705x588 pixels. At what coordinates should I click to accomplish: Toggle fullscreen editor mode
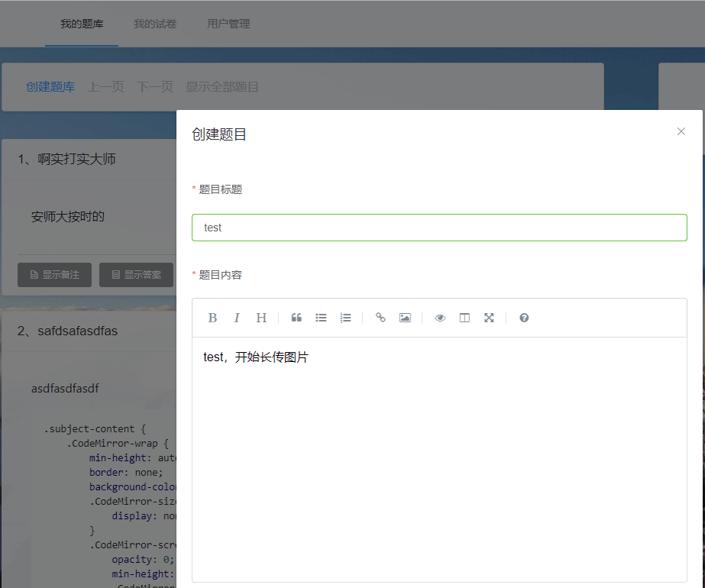(489, 317)
